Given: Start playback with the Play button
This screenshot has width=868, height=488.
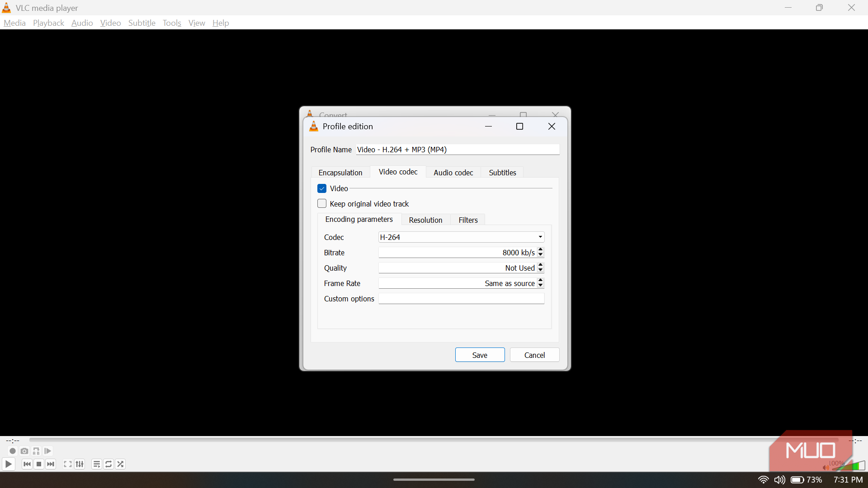Looking at the screenshot, I should click(8, 464).
